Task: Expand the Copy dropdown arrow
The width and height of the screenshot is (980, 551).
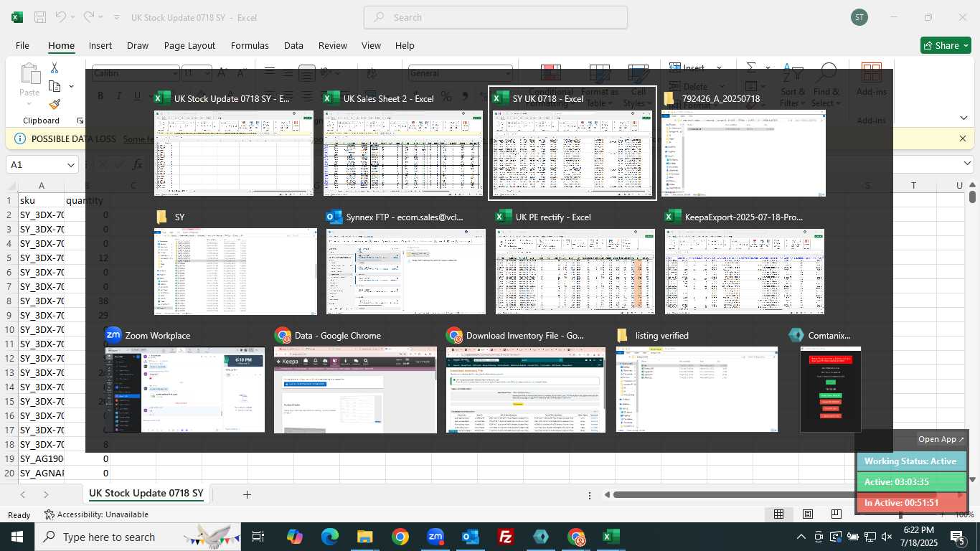Action: 71,86
